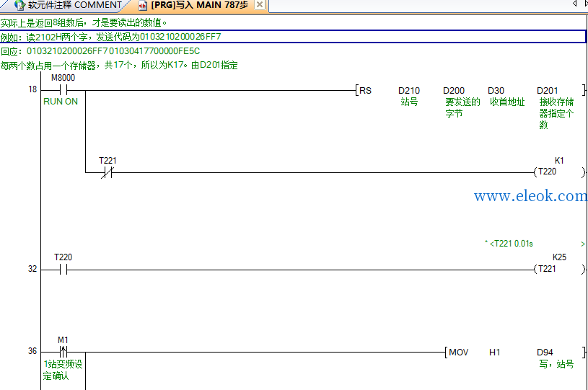This screenshot has height=390, width=588.
Task: Select the highlighted comment line 例如：读2102H
Action: 292,37
